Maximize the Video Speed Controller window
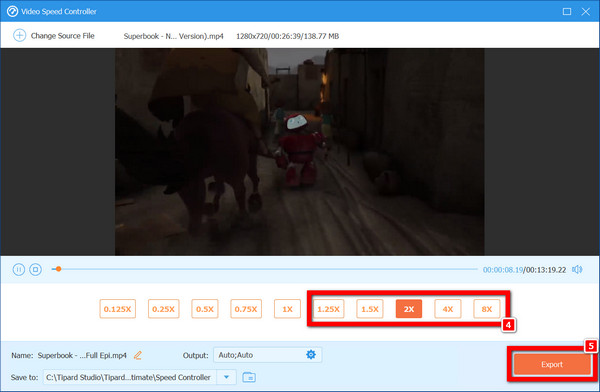Screen dimensions: 600x392 click(567, 11)
